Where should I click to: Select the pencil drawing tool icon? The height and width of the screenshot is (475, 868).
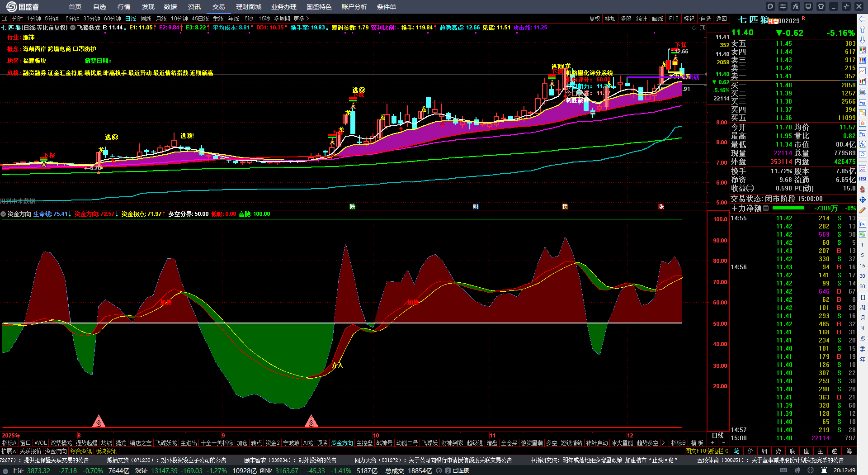point(863,210)
